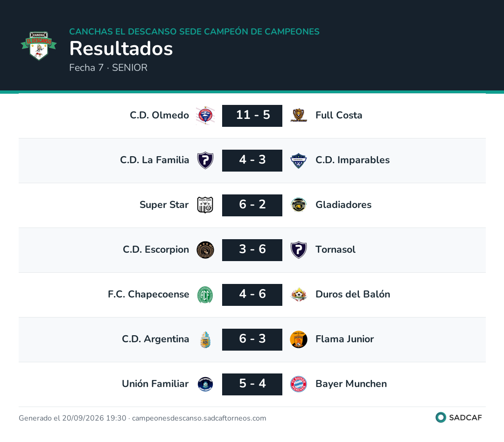504x442 pixels.
Task: Click the C.D. Escorpion black crest
Action: pyautogui.click(x=205, y=250)
